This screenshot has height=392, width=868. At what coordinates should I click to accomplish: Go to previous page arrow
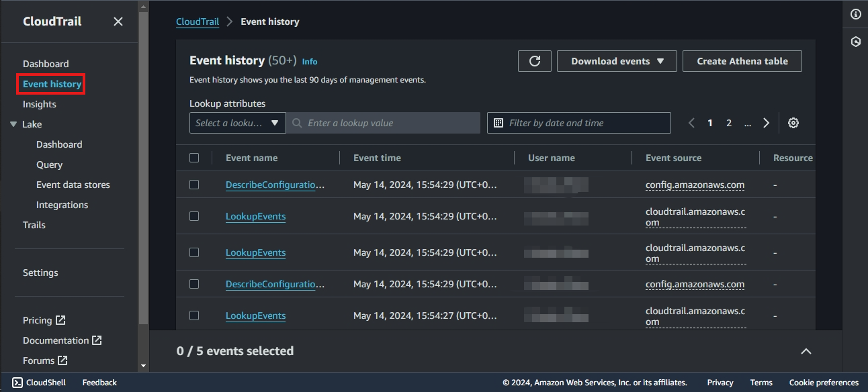[691, 123]
